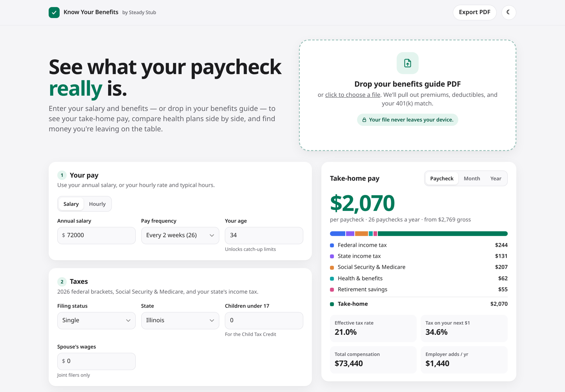
Task: Click the 'Employer adds / yr' card
Action: coord(464,360)
